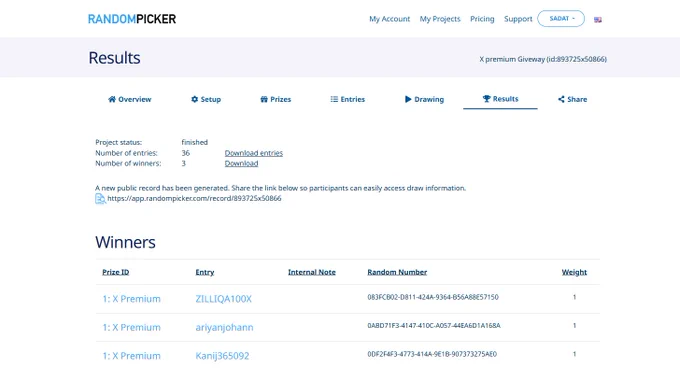The image size is (680, 382).
Task: Open the Entries tab
Action: point(347,99)
